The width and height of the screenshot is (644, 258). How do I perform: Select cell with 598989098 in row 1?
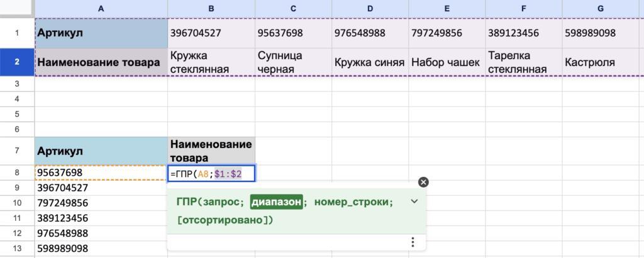[601, 33]
